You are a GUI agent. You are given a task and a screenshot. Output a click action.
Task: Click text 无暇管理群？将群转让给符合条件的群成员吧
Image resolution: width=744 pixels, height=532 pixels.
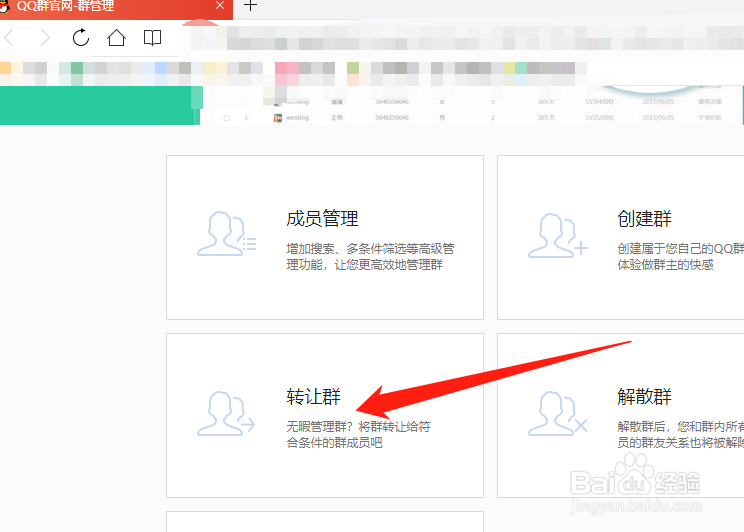pyautogui.click(x=358, y=434)
